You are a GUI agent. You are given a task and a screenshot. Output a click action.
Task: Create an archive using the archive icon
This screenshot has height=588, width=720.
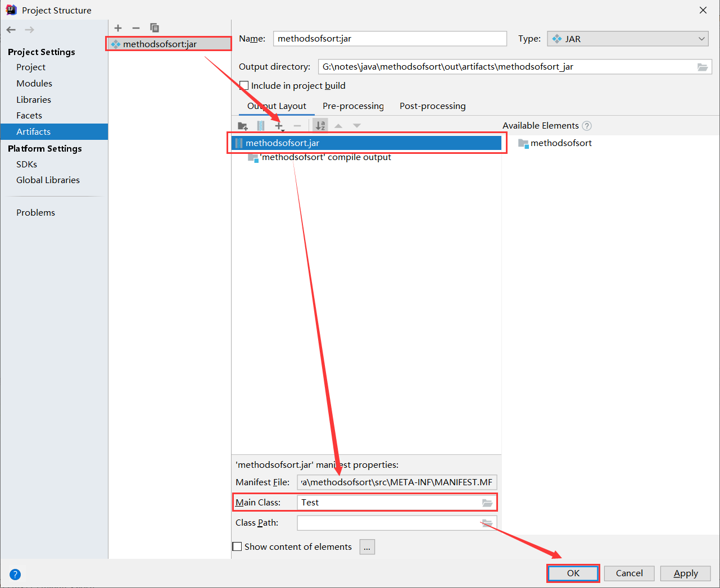coord(260,125)
